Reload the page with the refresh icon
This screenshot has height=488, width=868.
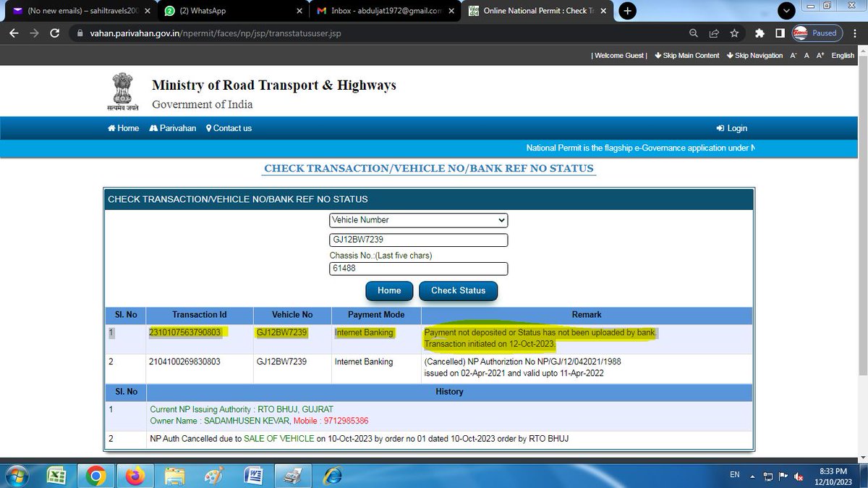coord(55,33)
